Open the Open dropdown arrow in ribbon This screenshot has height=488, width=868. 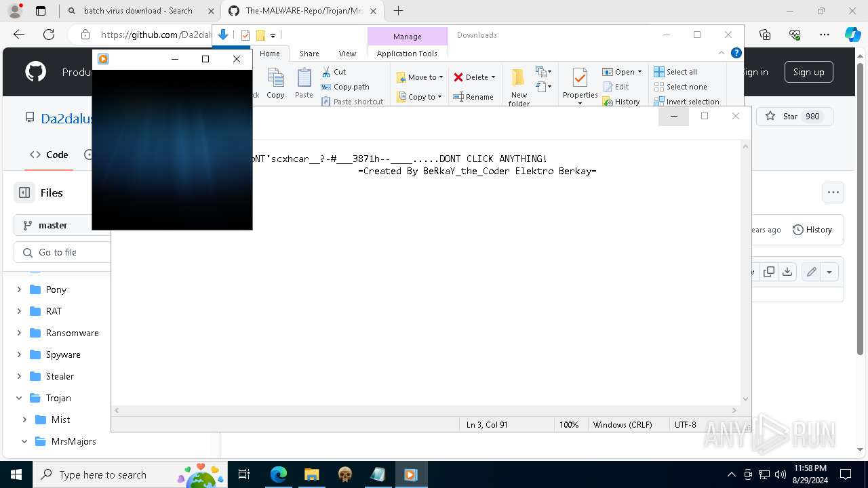(639, 72)
